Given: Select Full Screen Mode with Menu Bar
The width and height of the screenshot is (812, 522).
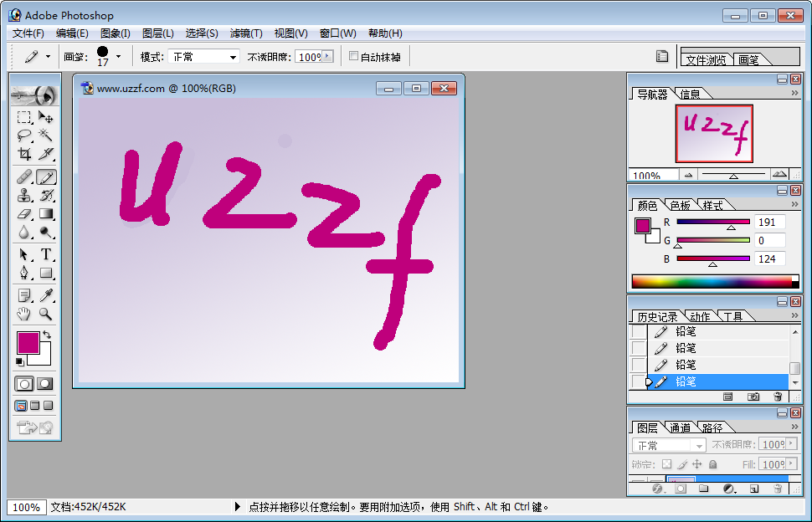Looking at the screenshot, I should [x=34, y=406].
